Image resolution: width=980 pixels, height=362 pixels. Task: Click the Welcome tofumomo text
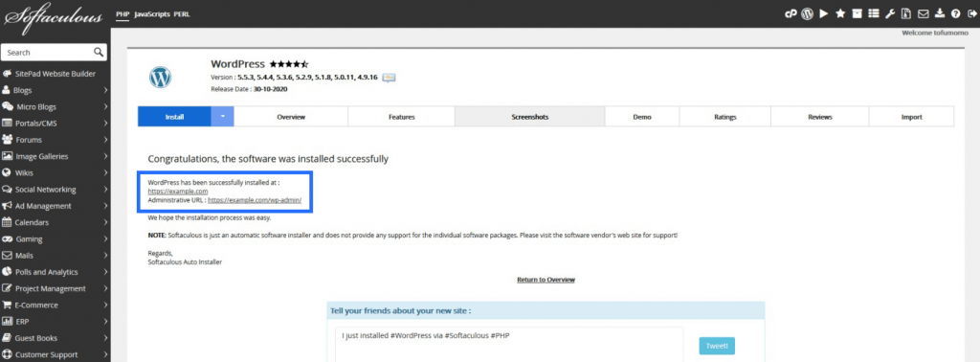(x=935, y=33)
